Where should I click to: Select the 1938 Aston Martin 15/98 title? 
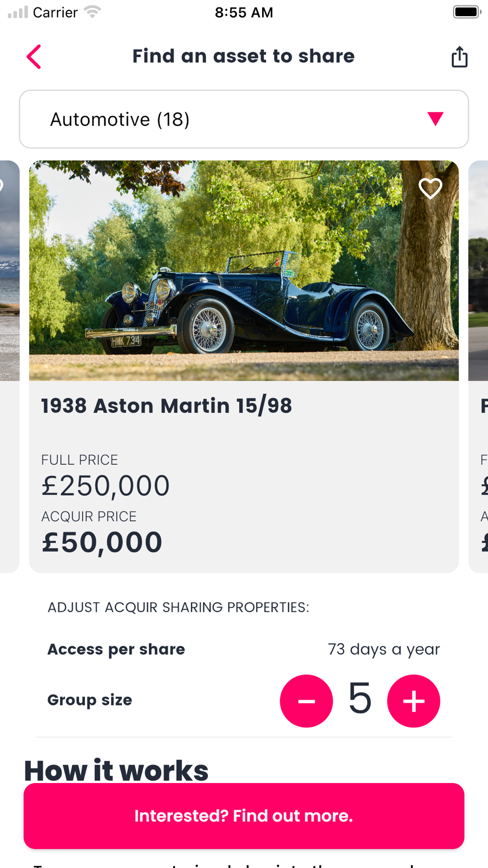tap(166, 406)
